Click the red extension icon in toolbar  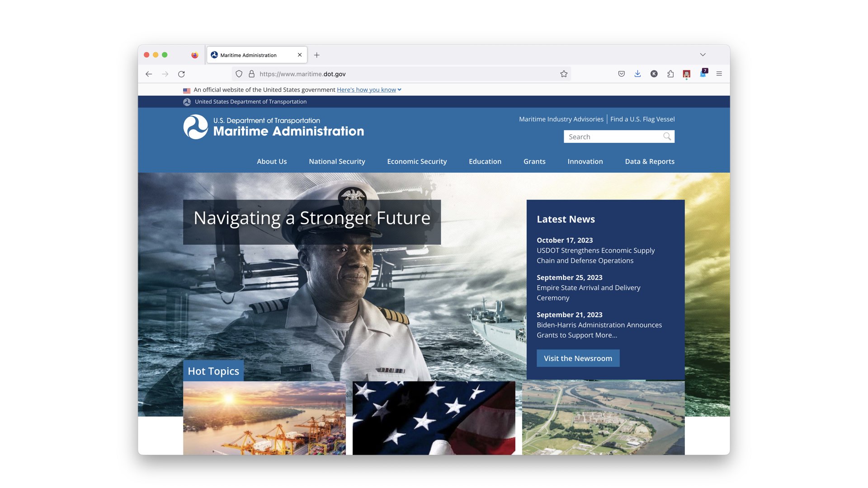click(x=687, y=74)
